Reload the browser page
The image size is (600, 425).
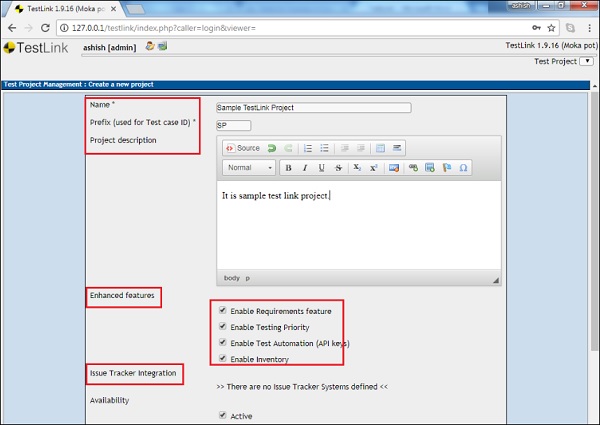point(45,28)
